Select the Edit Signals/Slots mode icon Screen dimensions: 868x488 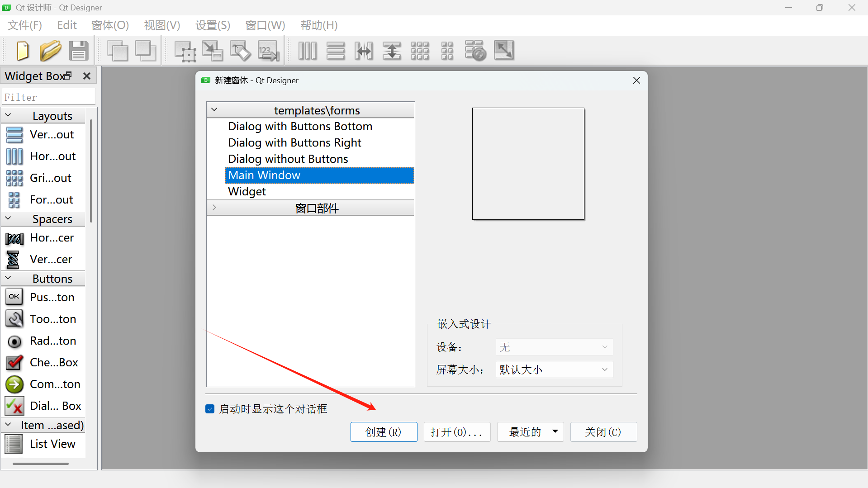[x=213, y=50]
